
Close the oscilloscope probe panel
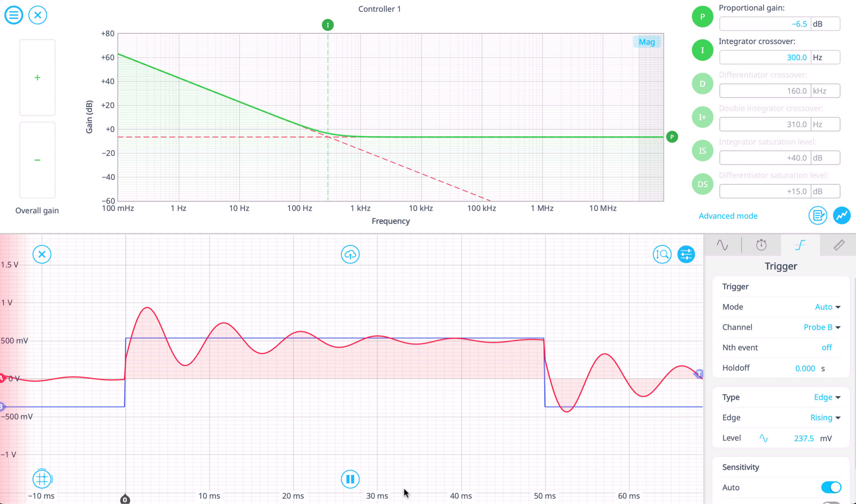pos(42,255)
